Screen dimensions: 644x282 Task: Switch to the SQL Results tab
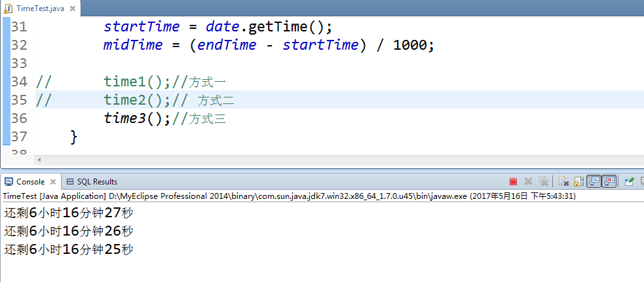coord(96,182)
